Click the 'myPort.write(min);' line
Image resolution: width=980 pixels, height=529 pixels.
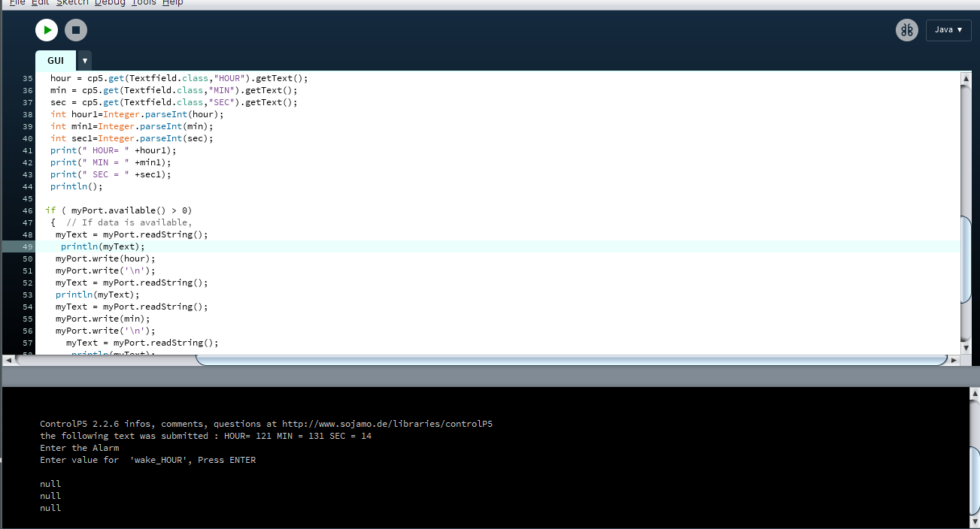[x=102, y=319]
